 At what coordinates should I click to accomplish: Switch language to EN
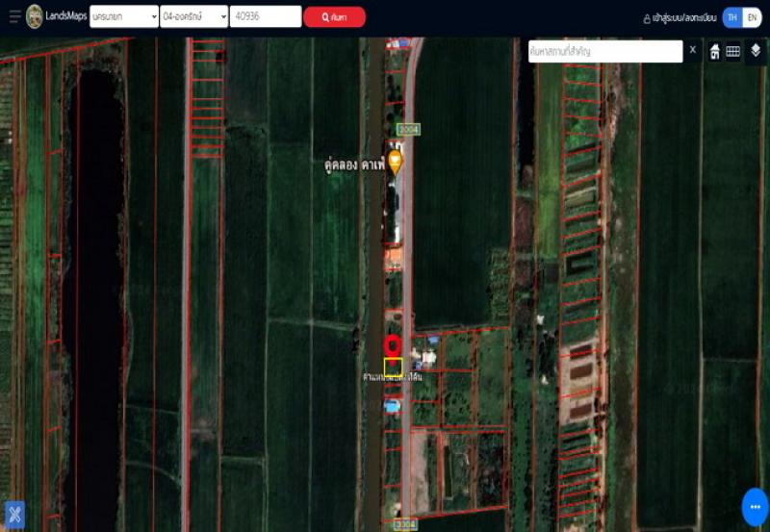pos(752,17)
